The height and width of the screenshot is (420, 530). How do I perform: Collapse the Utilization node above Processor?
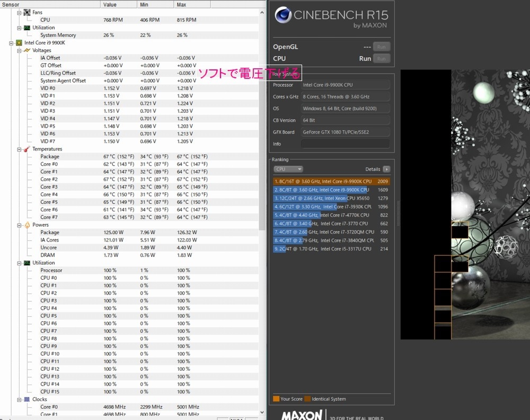coord(19,263)
